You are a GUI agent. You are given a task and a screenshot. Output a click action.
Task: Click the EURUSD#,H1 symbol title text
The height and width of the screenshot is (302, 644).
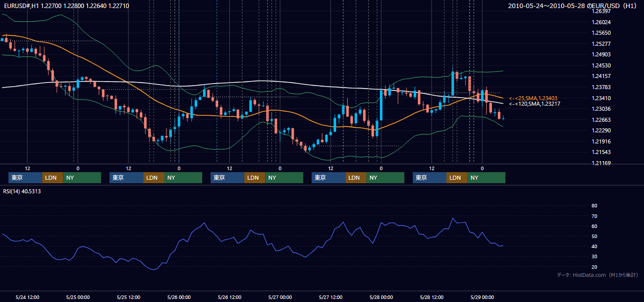(66, 6)
